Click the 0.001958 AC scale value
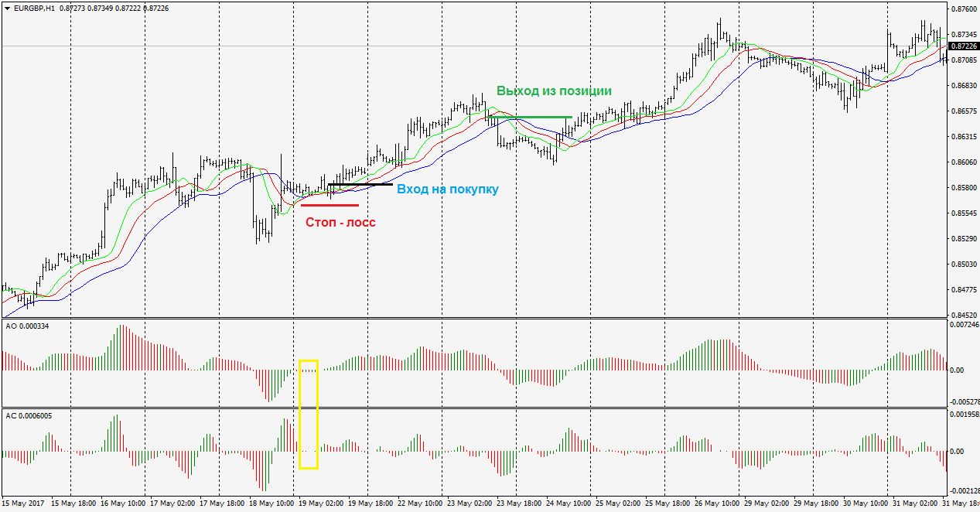Screen dimensions: 980x512 [963, 414]
